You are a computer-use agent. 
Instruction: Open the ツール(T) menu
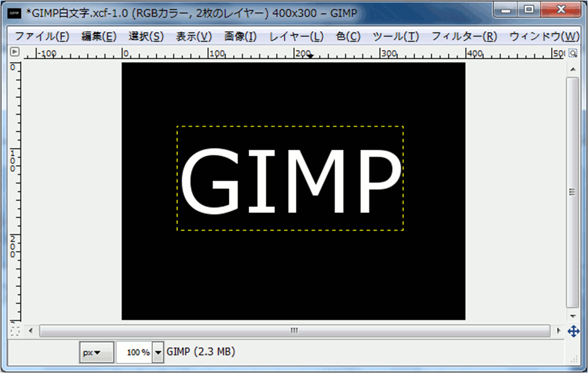coord(395,37)
